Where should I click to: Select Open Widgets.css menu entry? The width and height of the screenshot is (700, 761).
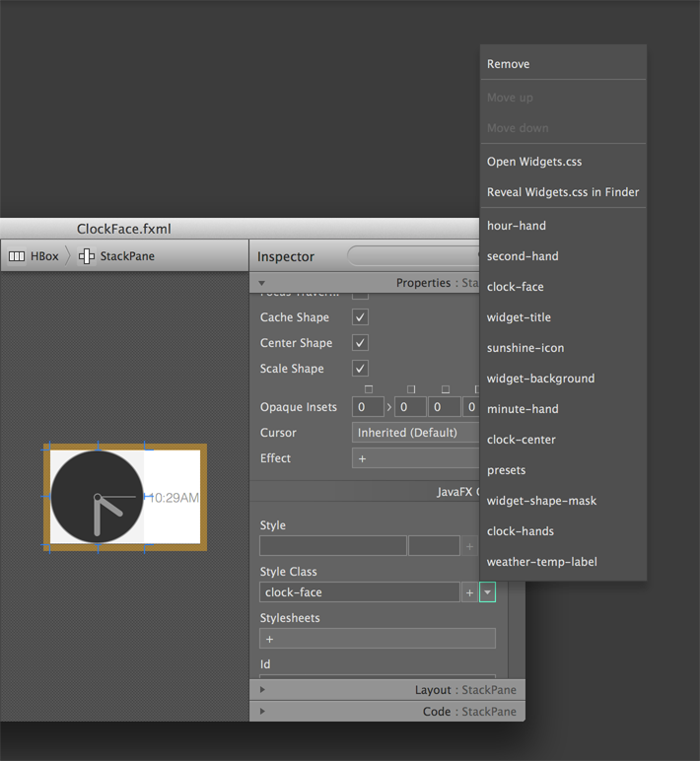pos(534,162)
